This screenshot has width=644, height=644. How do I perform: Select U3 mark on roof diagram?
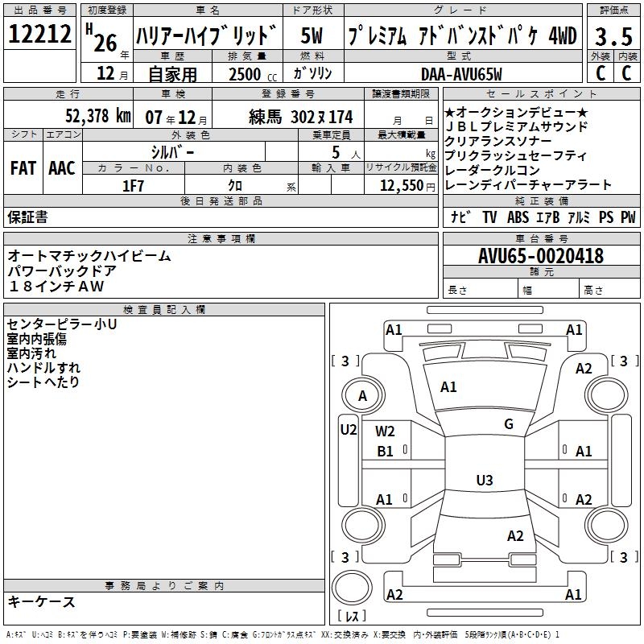[x=485, y=480]
